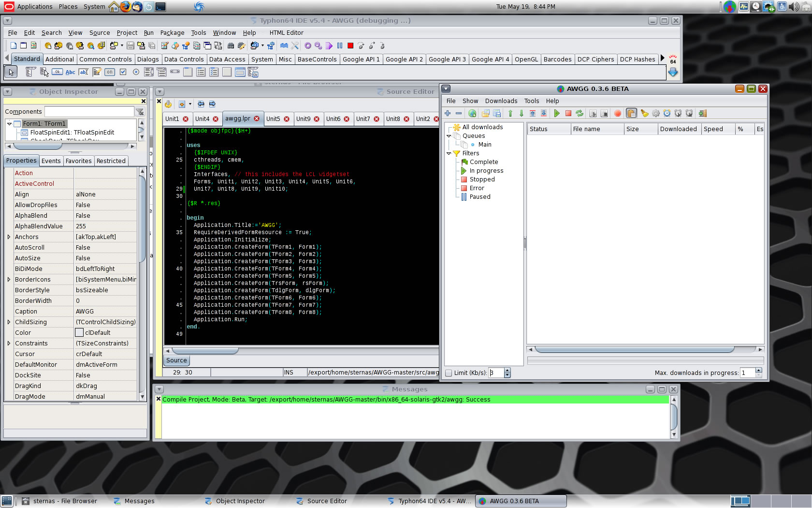Select the TButton Ok component in Standard palette

(x=58, y=72)
